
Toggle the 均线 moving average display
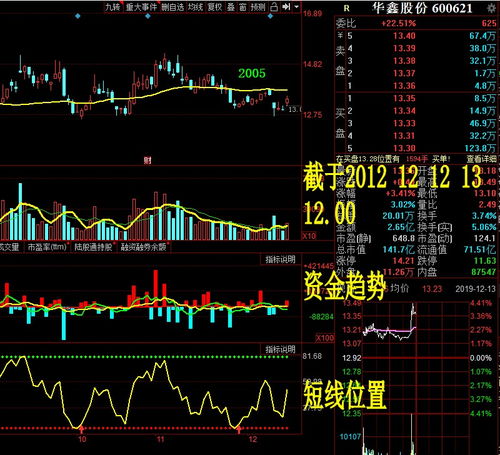(x=195, y=7)
